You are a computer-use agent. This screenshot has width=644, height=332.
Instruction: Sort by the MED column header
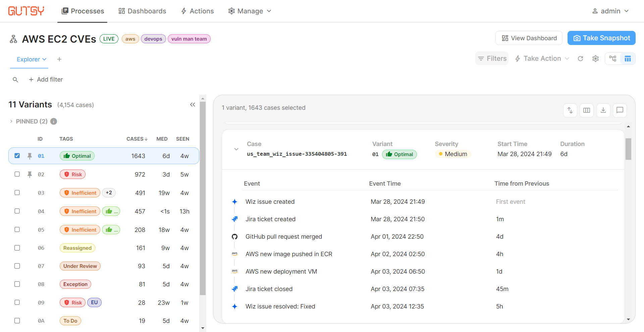pos(162,139)
